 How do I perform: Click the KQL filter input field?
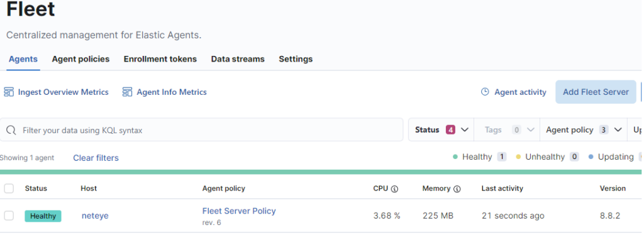click(201, 130)
